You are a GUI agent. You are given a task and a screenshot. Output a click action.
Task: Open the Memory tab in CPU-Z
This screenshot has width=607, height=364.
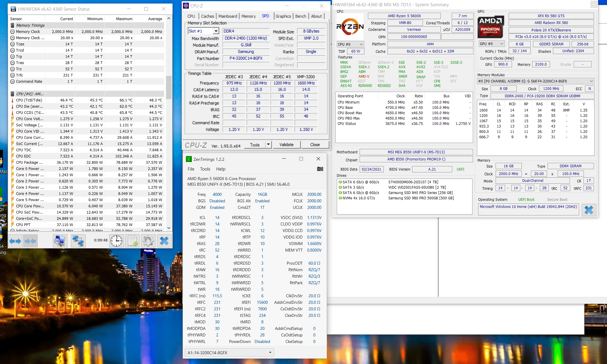[248, 16]
